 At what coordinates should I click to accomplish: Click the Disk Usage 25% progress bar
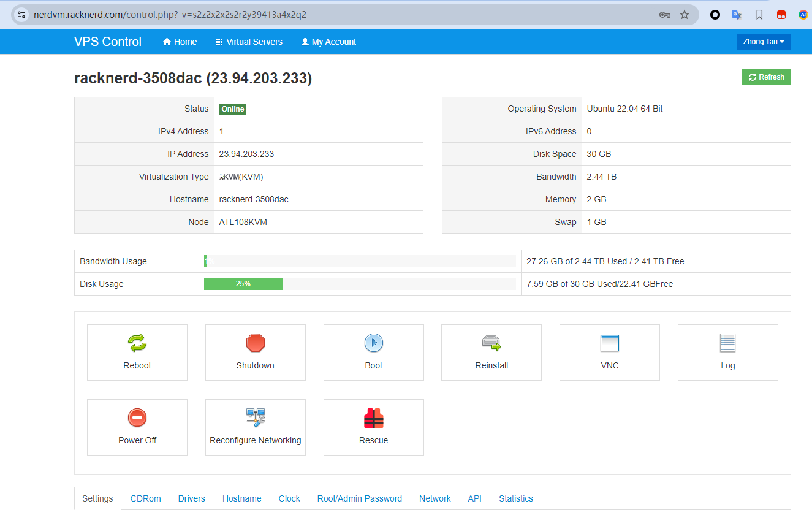243,284
